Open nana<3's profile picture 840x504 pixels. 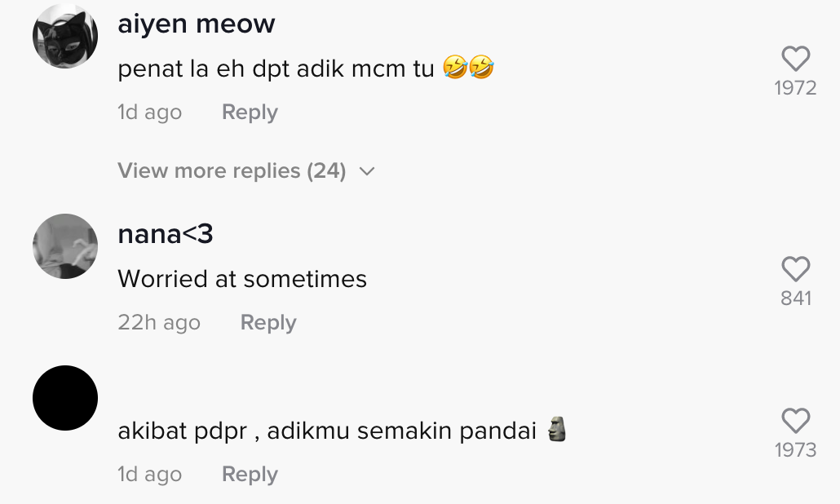65,246
